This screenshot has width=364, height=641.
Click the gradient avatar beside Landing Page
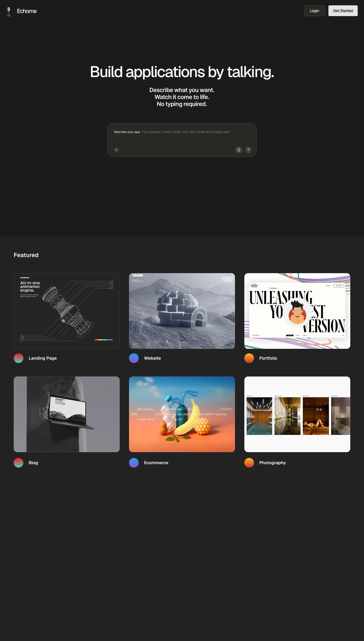point(19,358)
